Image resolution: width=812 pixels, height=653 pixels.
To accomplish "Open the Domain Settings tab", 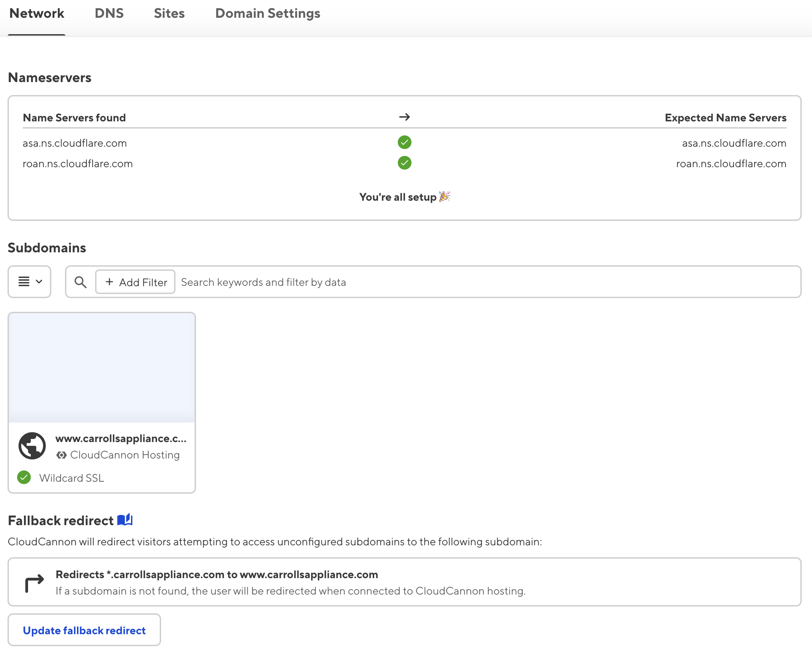I will coord(267,14).
